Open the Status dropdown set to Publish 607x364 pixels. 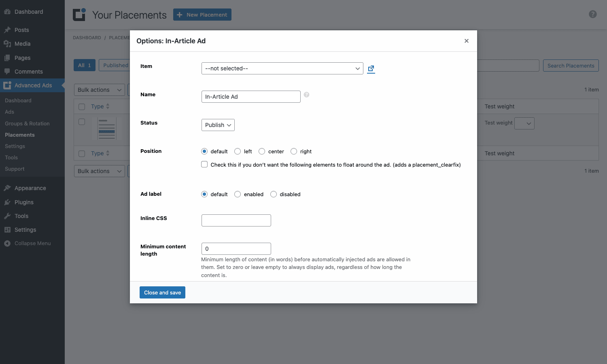pos(218,125)
